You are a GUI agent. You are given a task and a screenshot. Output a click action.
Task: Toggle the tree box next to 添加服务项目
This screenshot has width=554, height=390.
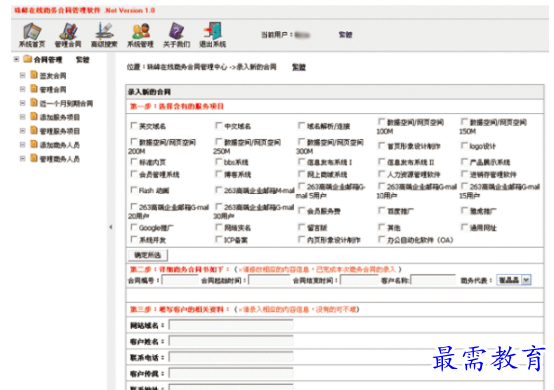pos(23,117)
